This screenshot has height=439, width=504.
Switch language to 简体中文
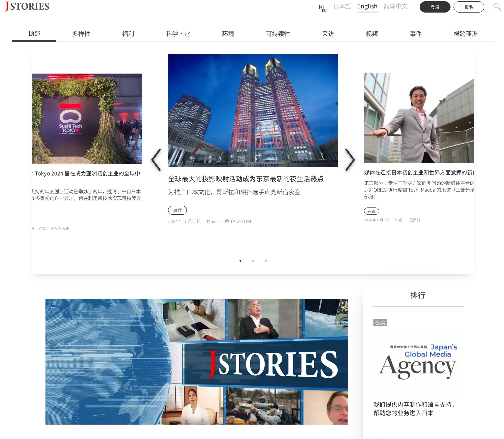pyautogui.click(x=395, y=6)
